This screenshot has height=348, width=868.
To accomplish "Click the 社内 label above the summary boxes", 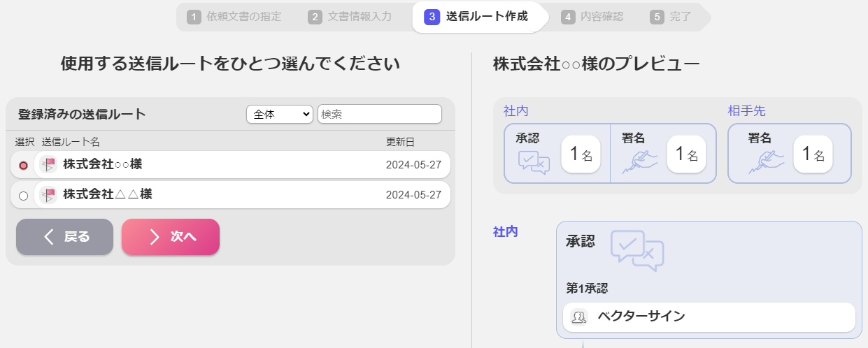I will 515,111.
